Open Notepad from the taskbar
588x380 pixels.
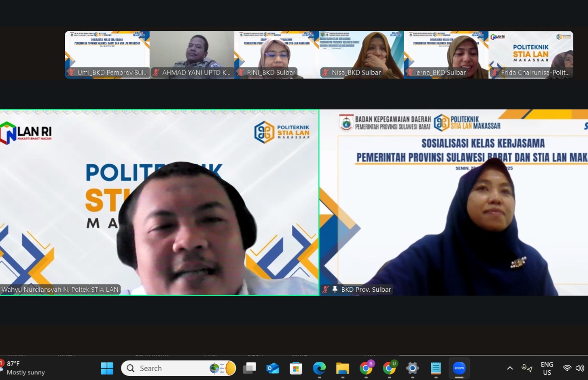436,368
